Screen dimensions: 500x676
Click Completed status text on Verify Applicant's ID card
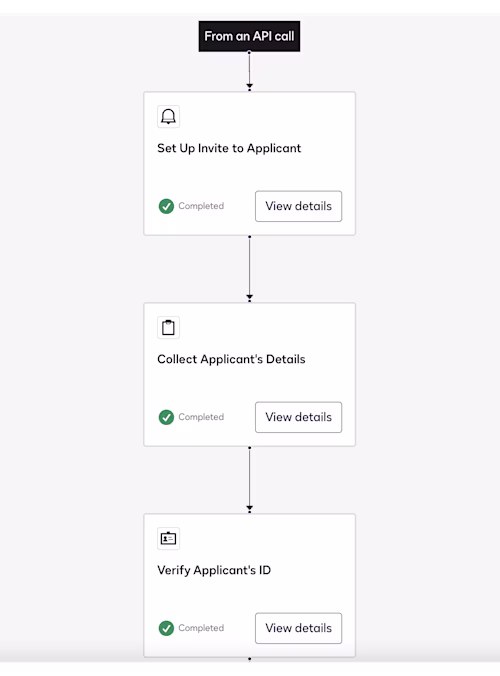pos(201,628)
